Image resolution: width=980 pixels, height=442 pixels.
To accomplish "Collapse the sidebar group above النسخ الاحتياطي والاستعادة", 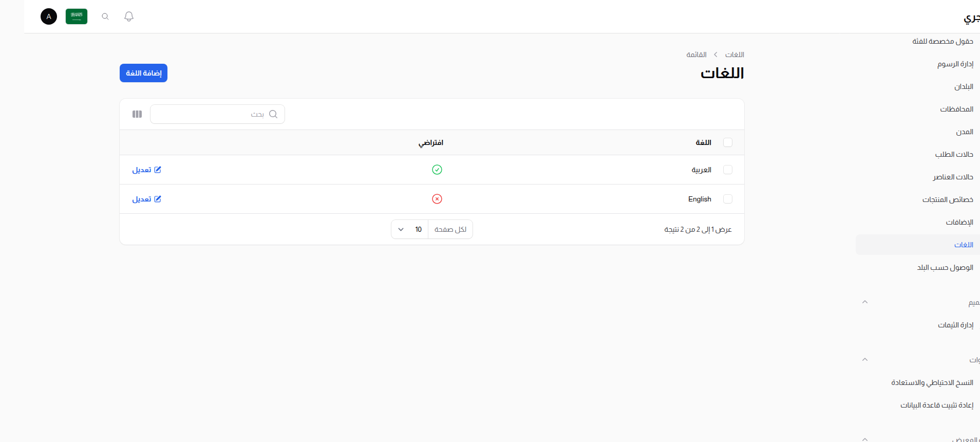I will pyautogui.click(x=865, y=360).
